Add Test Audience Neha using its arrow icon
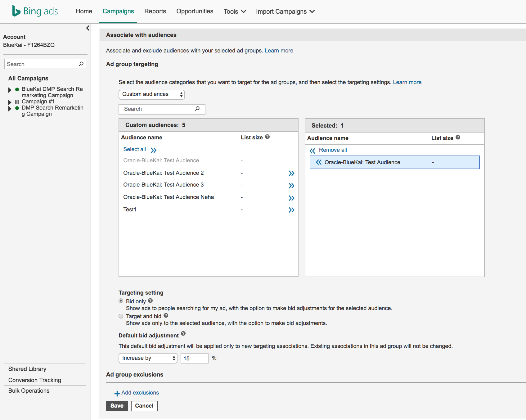 [291, 198]
